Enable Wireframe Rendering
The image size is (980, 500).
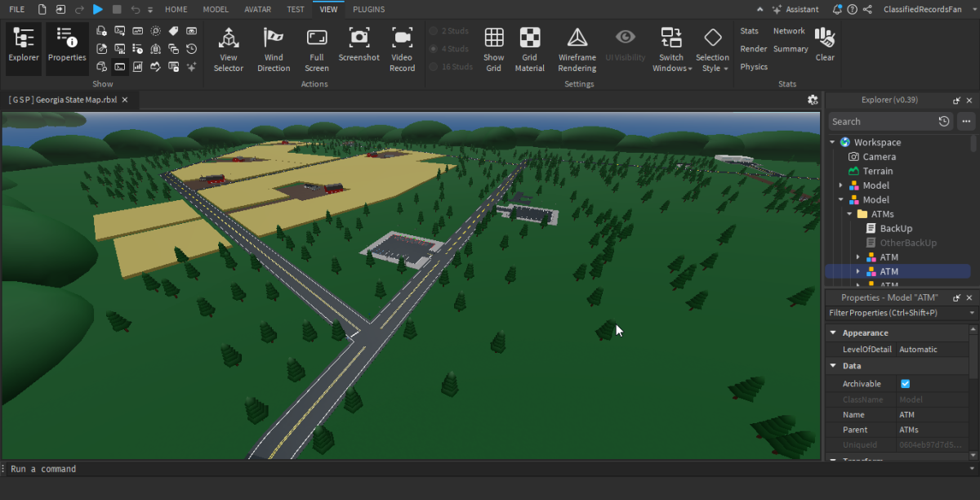pos(577,49)
